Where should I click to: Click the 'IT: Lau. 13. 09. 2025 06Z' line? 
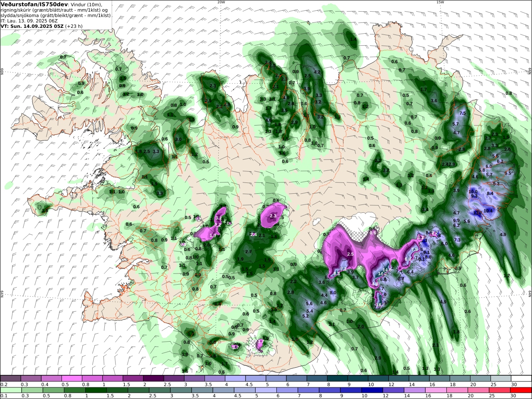pyautogui.click(x=29, y=20)
